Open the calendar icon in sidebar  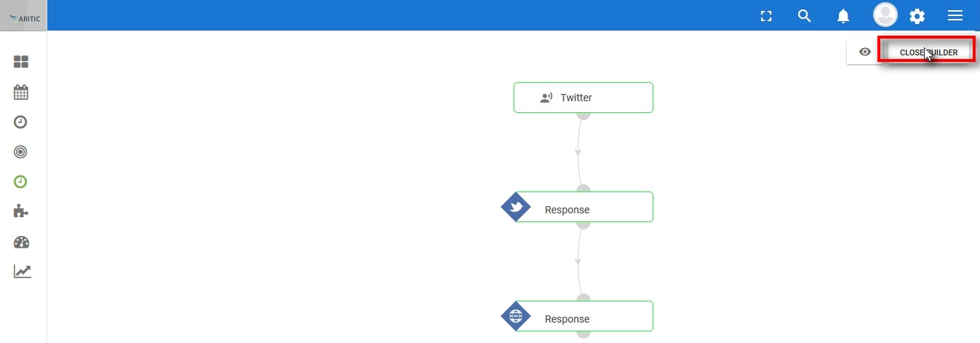click(21, 92)
